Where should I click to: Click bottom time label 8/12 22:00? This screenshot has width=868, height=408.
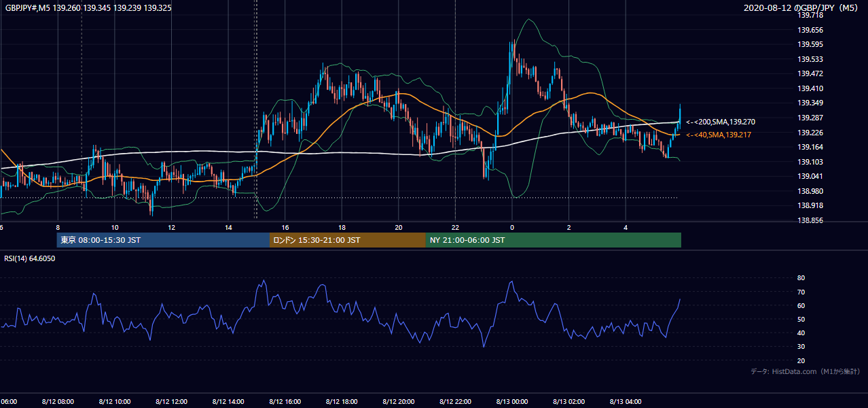[456, 402]
